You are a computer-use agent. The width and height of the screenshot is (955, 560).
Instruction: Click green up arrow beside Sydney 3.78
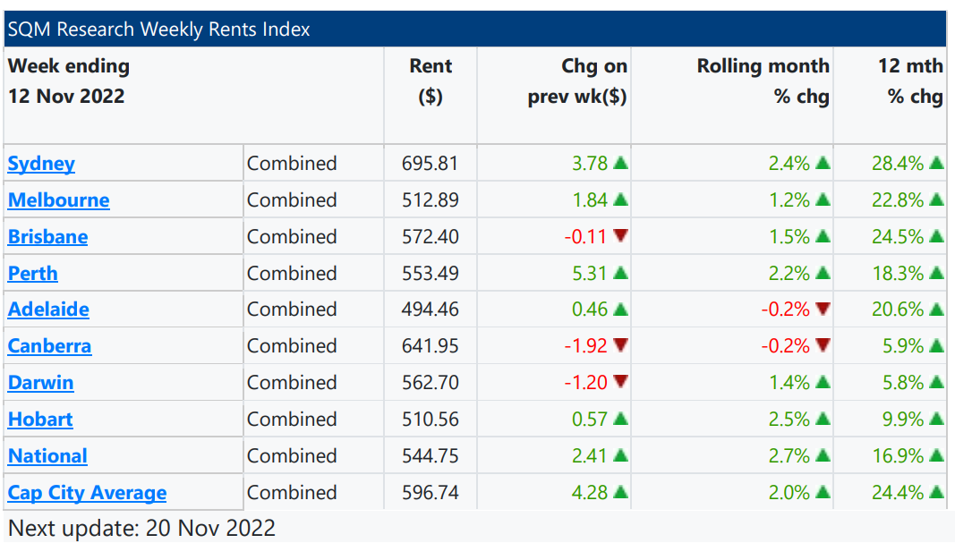620,164
